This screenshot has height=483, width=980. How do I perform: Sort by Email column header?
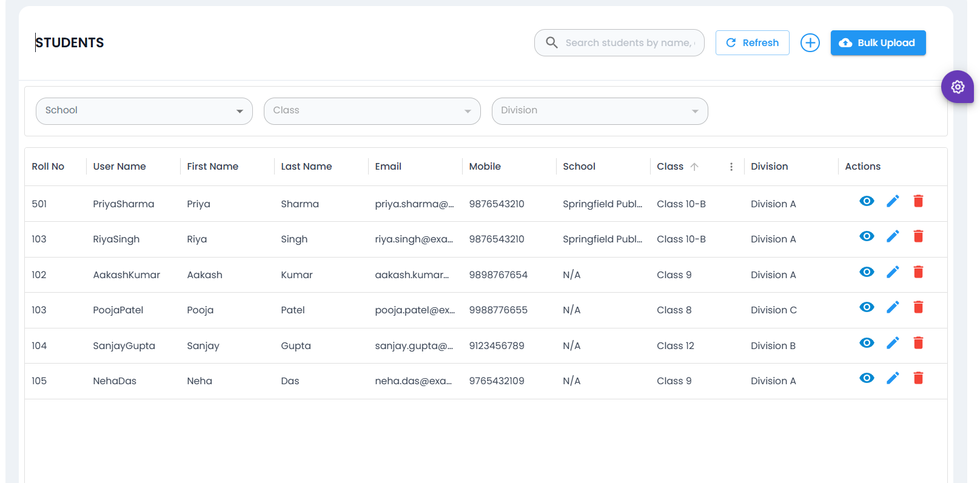click(x=388, y=167)
